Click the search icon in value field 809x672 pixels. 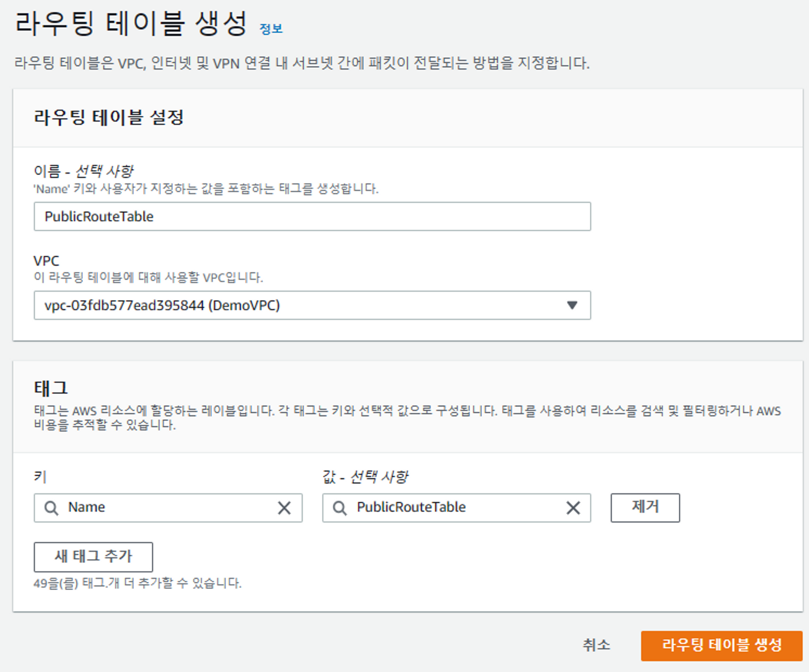[x=340, y=508]
